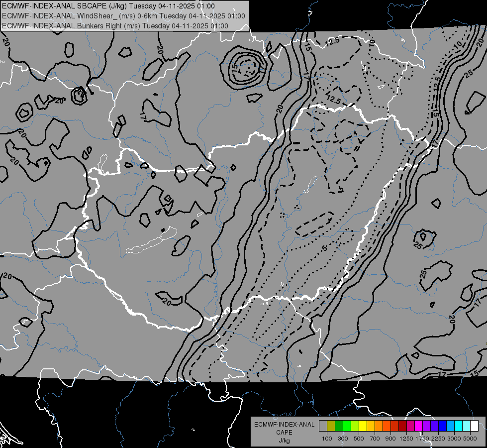487x448 pixels.
Task: Select the purple legend swatch
Action: [x=426, y=426]
